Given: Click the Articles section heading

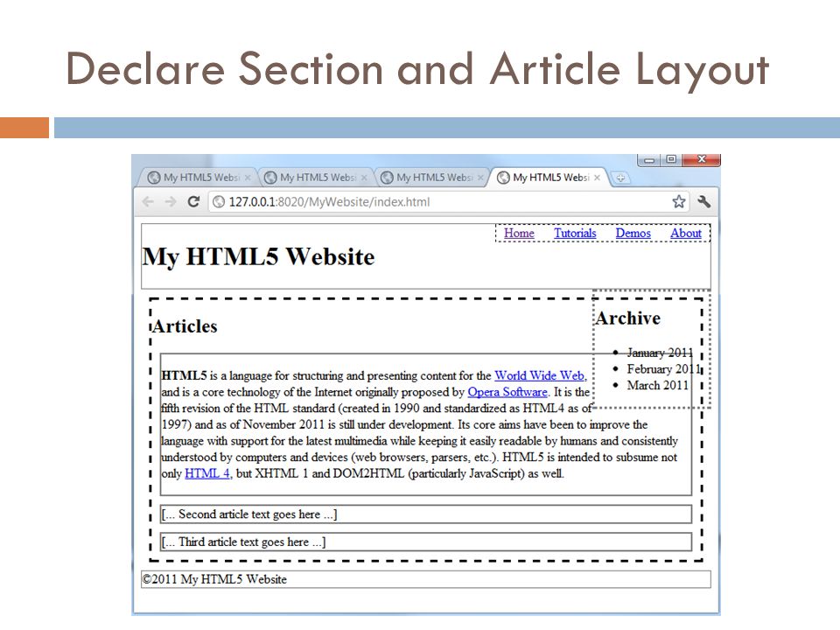Looking at the screenshot, I should 185,326.
